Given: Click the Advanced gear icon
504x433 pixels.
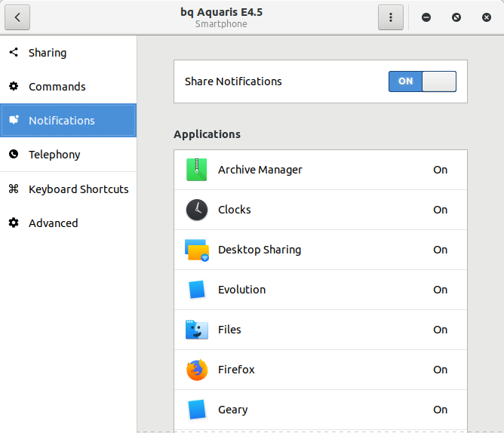Looking at the screenshot, I should click(x=14, y=223).
